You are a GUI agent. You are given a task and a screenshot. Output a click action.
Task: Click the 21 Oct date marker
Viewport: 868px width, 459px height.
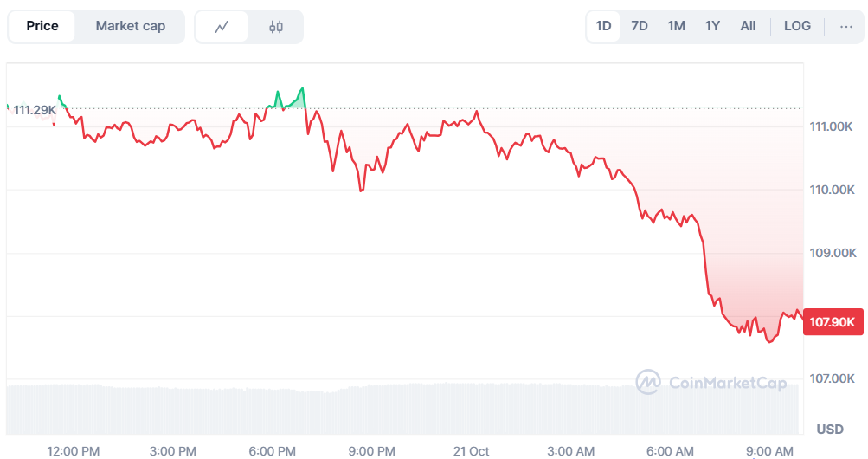point(472,450)
